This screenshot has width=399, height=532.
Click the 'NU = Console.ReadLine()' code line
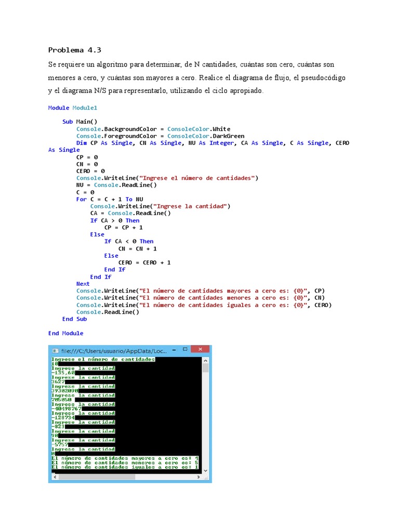click(116, 185)
